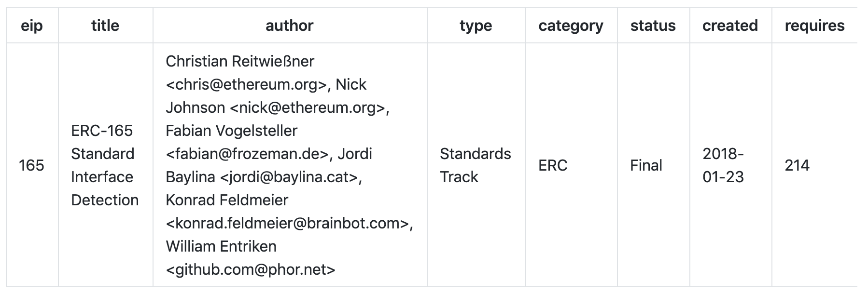This screenshot has width=868, height=294.
Task: Click the 'ERC-165 Standard Interface Detection' title
Action: (105, 165)
